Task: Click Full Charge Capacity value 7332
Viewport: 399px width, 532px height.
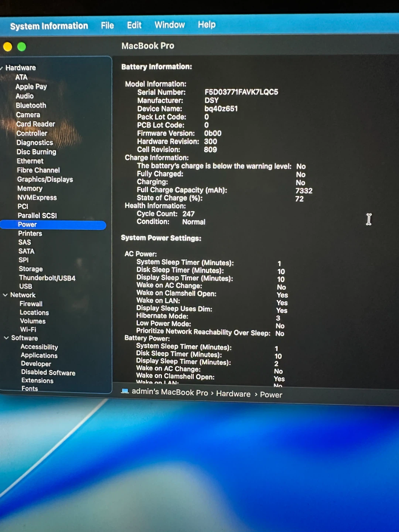Action: pos(304,191)
